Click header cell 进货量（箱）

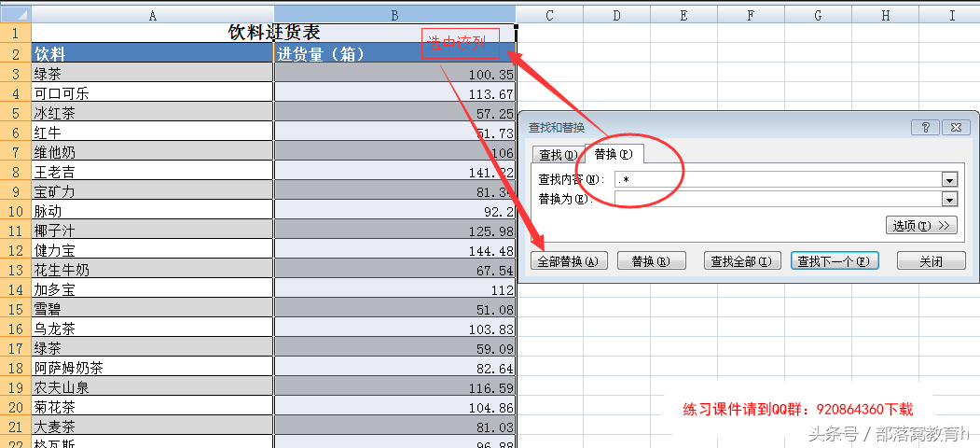coord(395,54)
